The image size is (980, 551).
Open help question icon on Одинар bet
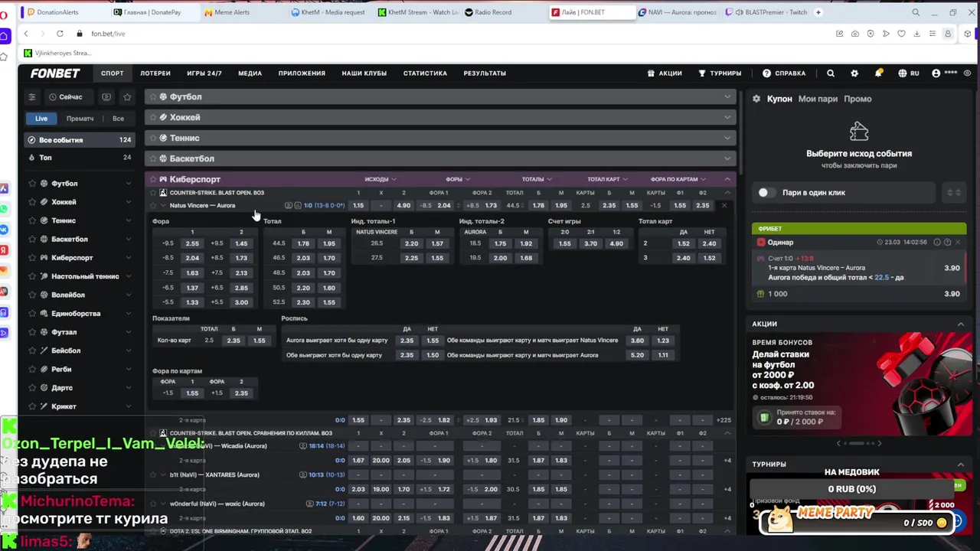(947, 242)
